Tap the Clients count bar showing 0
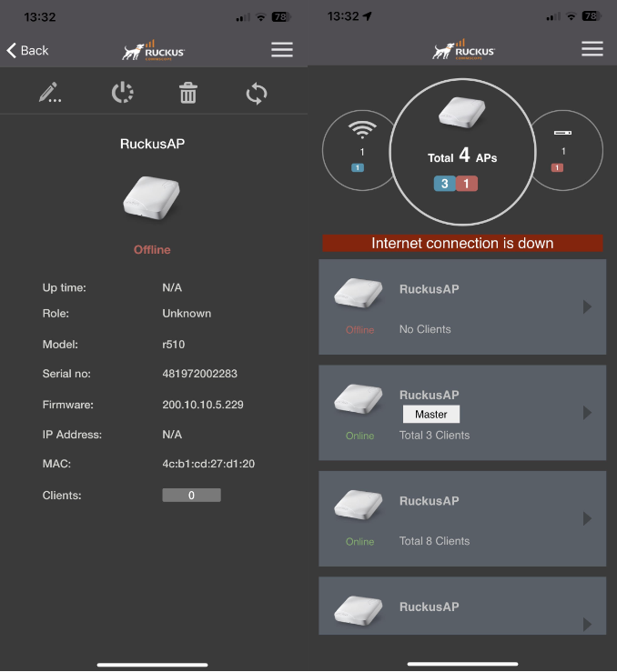 pos(191,496)
